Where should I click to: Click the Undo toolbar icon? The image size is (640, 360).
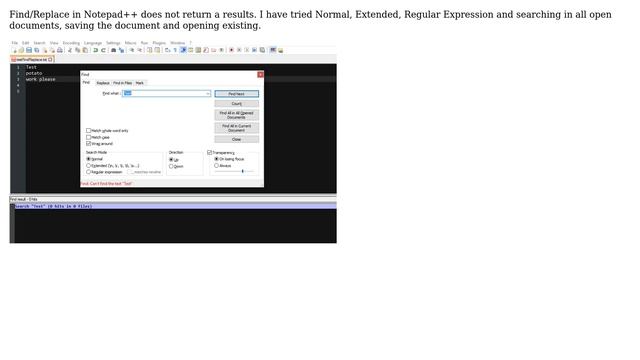(x=96, y=50)
